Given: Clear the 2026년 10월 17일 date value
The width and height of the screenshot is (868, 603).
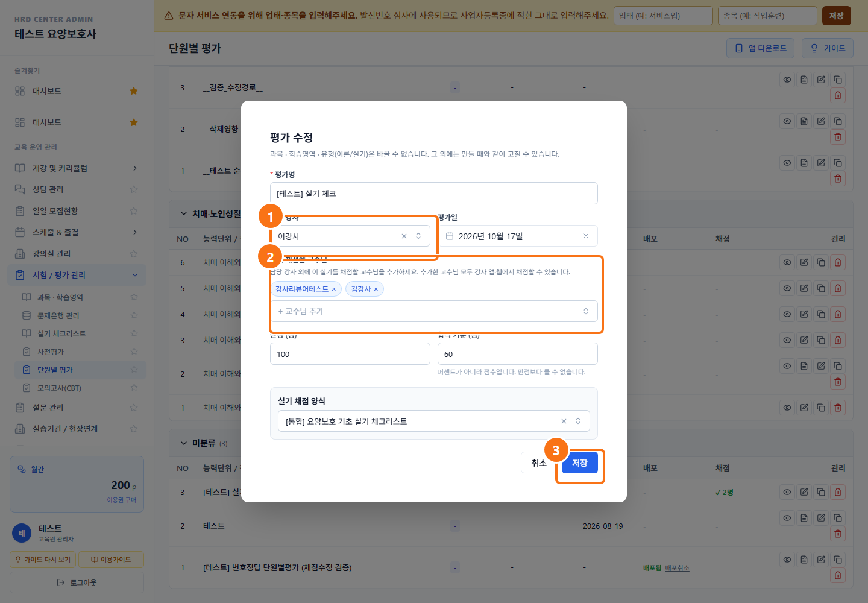Looking at the screenshot, I should click(585, 236).
